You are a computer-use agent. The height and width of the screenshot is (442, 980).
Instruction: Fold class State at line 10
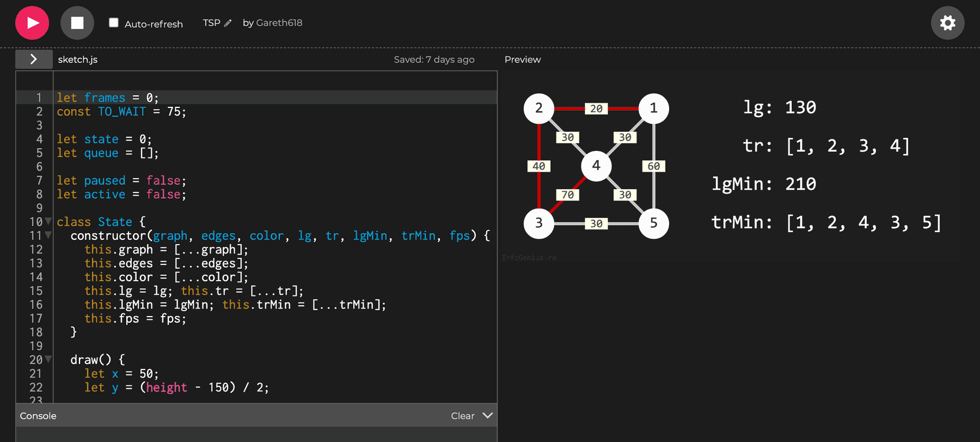48,221
